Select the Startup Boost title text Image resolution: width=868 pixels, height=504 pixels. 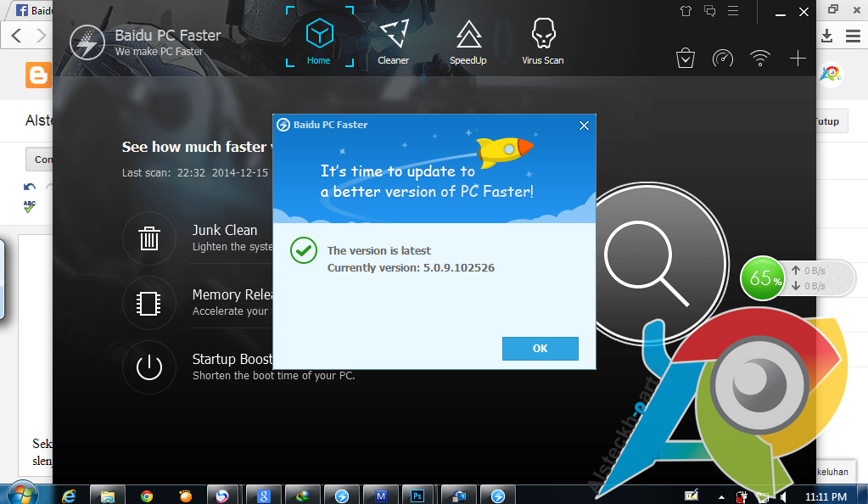click(x=232, y=359)
